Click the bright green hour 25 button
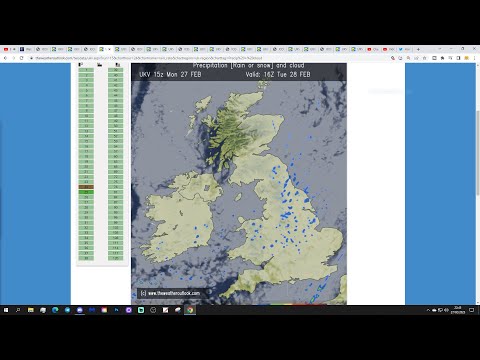 [x=86, y=192]
